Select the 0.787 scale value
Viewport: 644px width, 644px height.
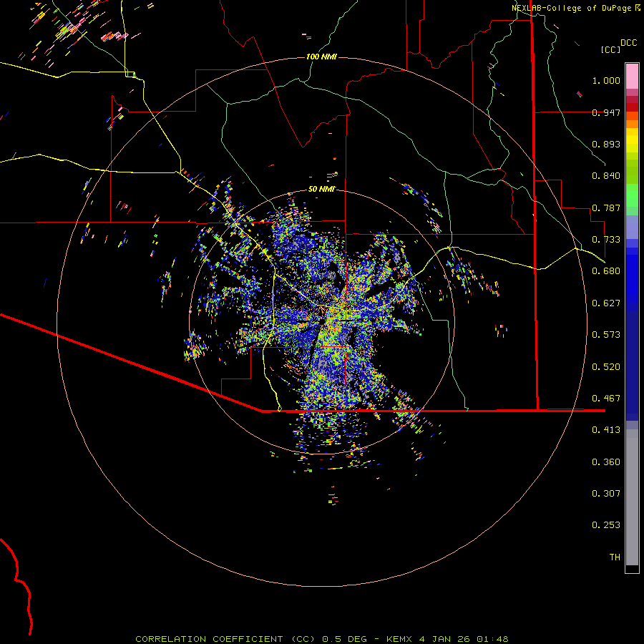click(x=606, y=208)
